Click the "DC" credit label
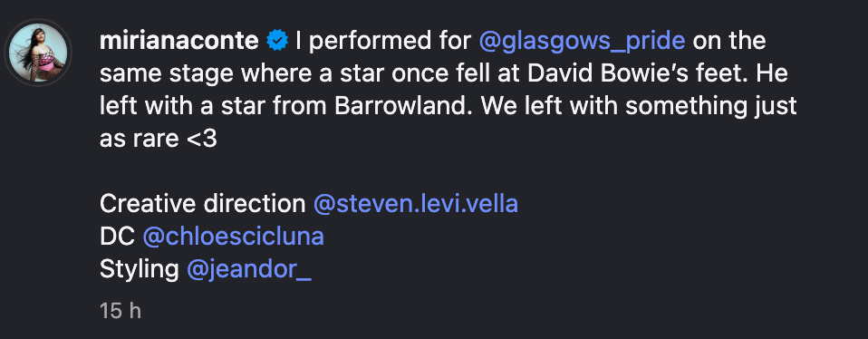The width and height of the screenshot is (868, 339). click(117, 237)
